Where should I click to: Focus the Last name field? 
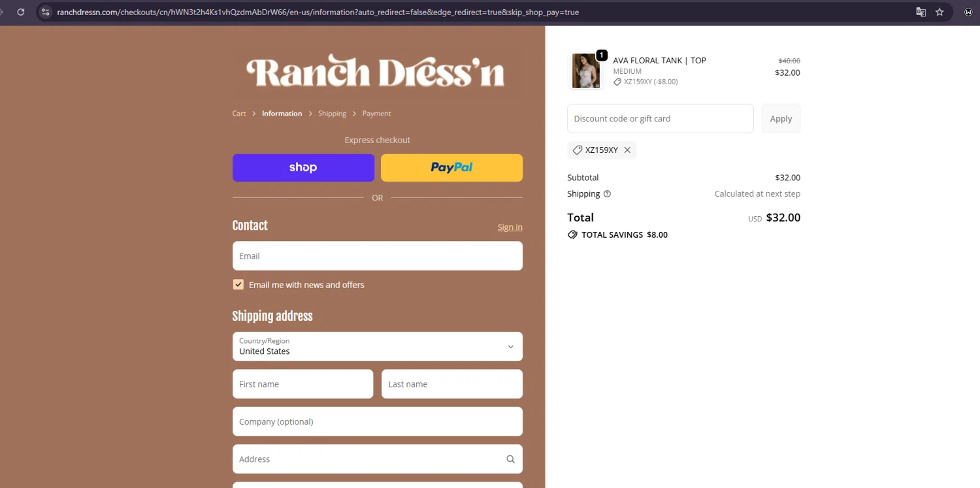tap(452, 384)
